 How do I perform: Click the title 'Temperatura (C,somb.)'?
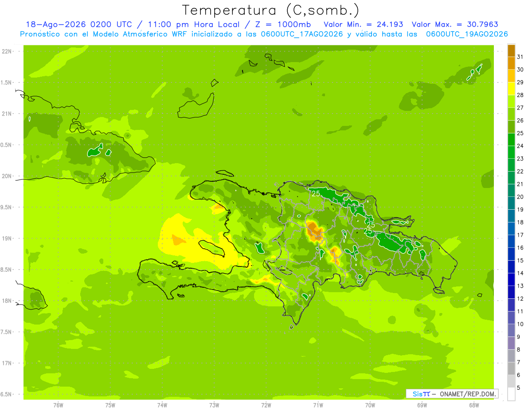pos(270,10)
